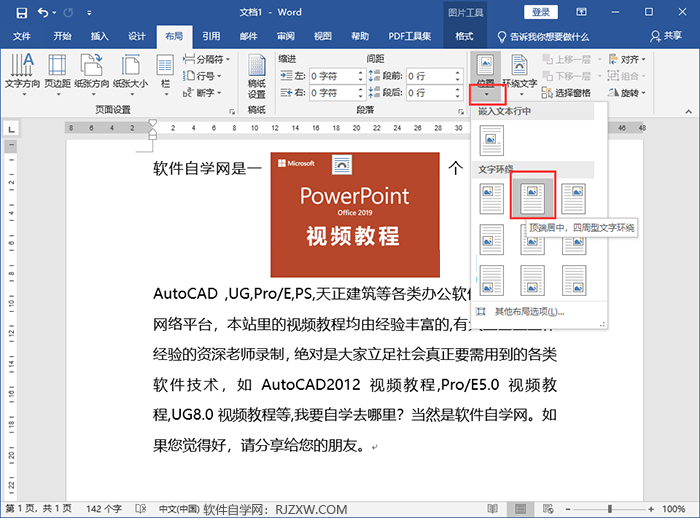700x518 pixels.
Task: Open the 环绕文字 wrap text tool
Action: (520, 75)
